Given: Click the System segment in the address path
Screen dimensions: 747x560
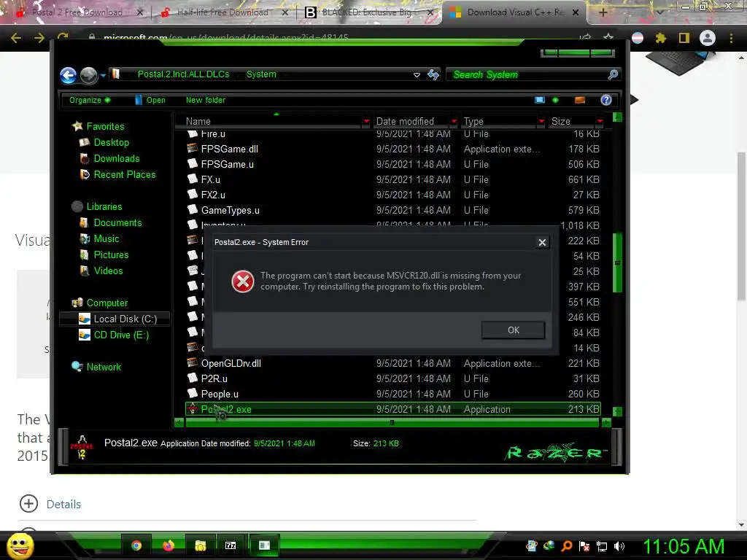Looking at the screenshot, I should point(261,74).
